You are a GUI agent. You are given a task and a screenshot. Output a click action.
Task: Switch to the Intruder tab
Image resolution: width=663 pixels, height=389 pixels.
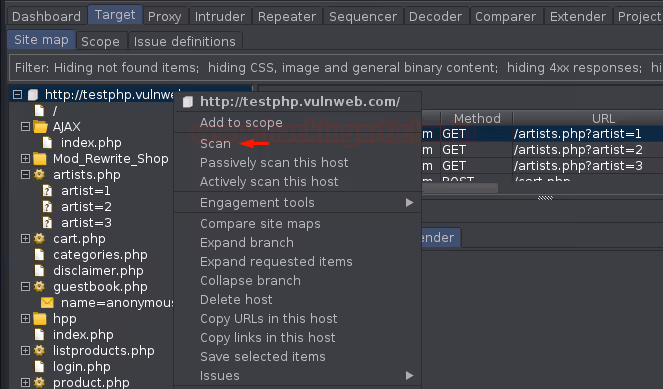(x=220, y=16)
